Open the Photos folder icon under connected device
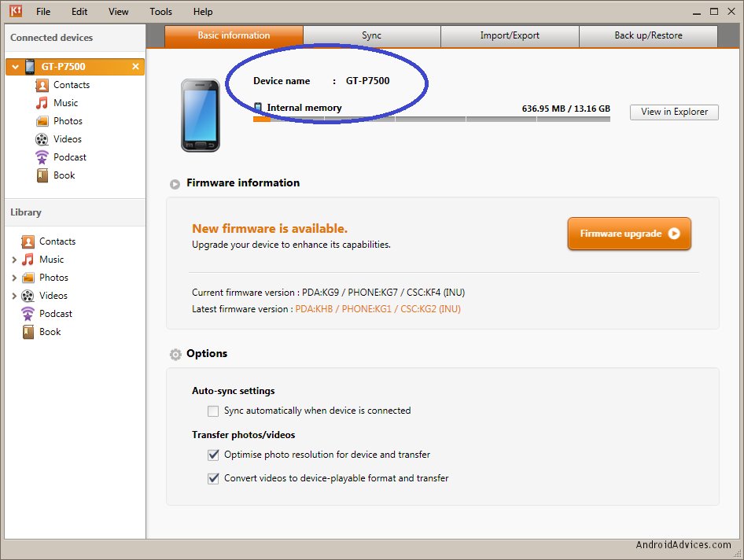Image resolution: width=744 pixels, height=560 pixels. coord(42,121)
